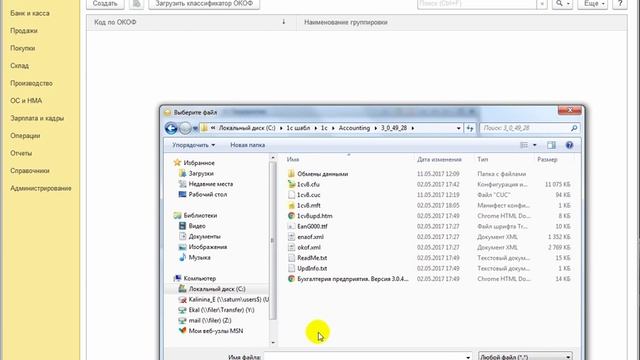Select Компьютер in navigation pane
The height and width of the screenshot is (360, 640).
pyautogui.click(x=200, y=278)
